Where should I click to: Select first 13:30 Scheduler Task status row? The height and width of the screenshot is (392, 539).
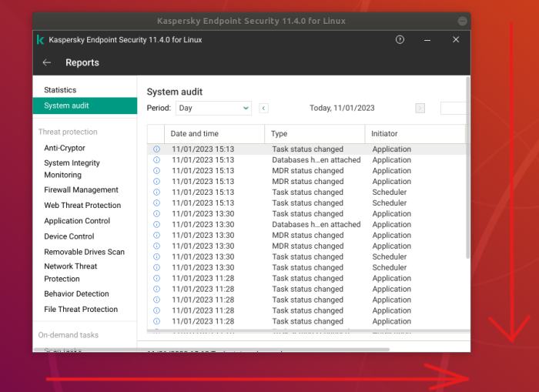point(306,256)
